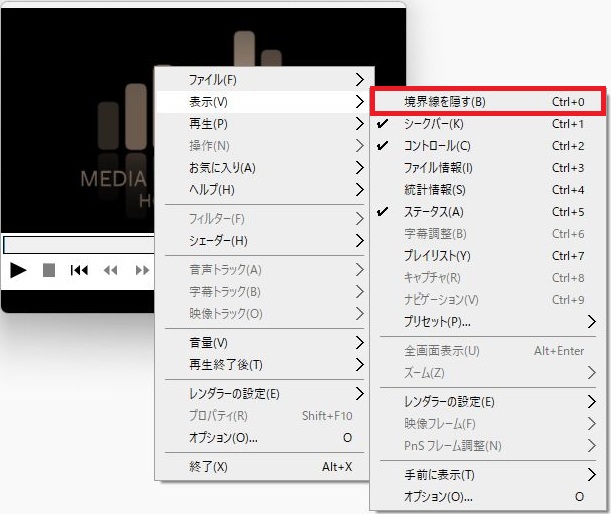Image resolution: width=611 pixels, height=514 pixels.
Task: Click the rewind double-arrow button
Action: click(x=110, y=270)
